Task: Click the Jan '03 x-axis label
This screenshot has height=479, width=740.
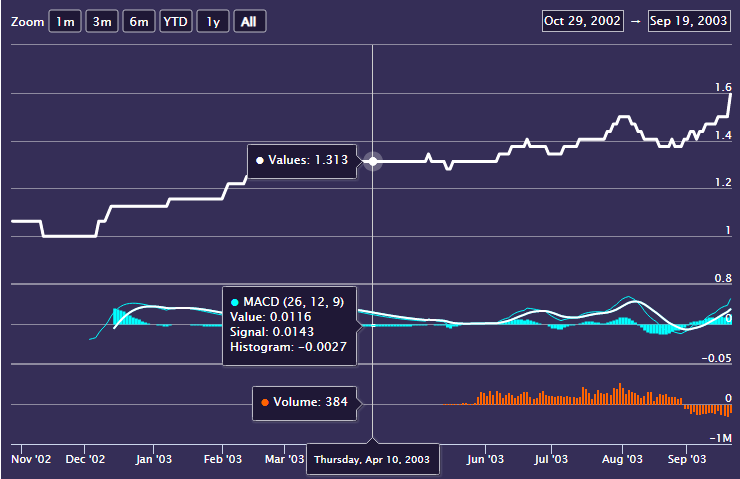Action: 154,459
